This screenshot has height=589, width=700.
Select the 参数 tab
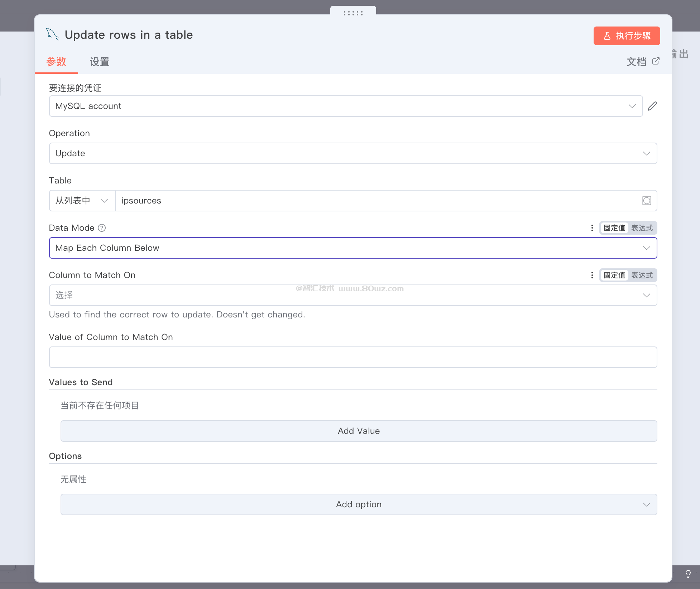(x=56, y=62)
